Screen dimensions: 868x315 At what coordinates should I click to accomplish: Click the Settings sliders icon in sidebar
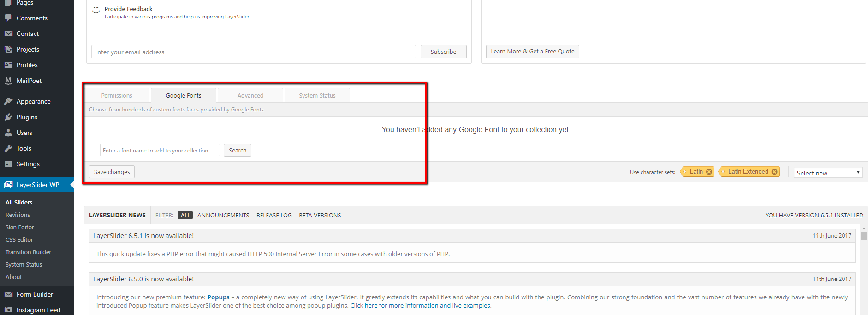point(8,164)
